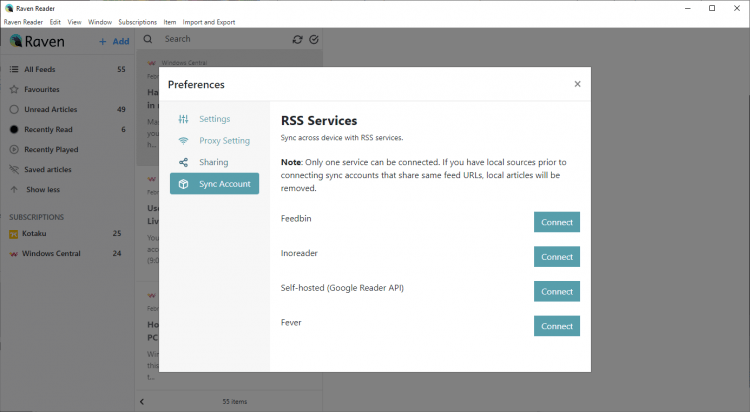Click the Recently Read filled circle icon
This screenshot has width=750, height=412.
[x=14, y=130]
